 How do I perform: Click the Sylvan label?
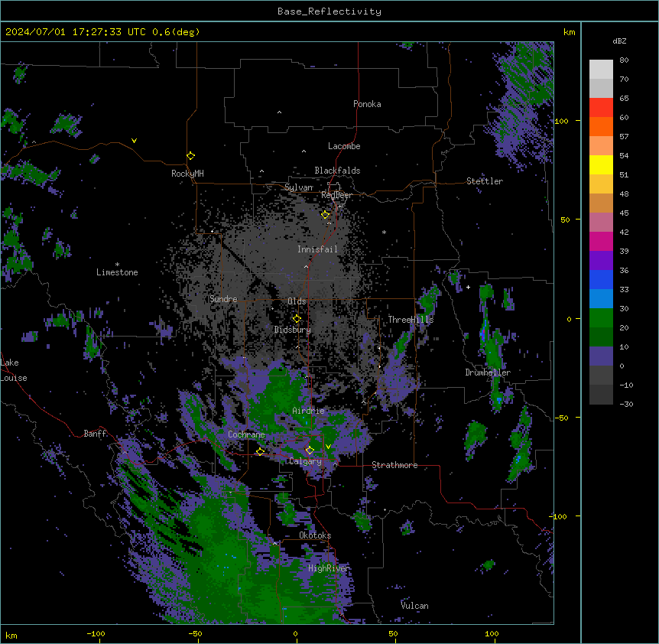click(298, 187)
